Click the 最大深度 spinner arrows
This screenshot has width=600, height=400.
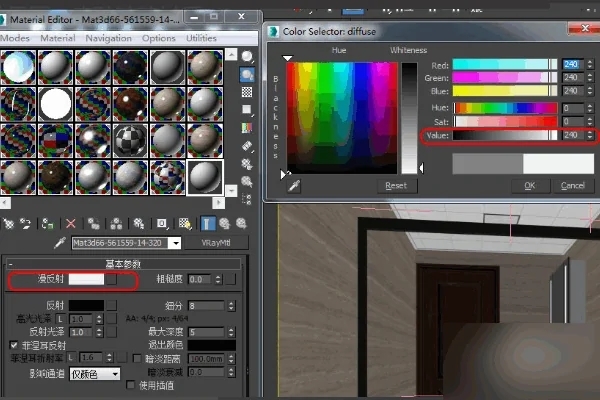pyautogui.click(x=231, y=332)
